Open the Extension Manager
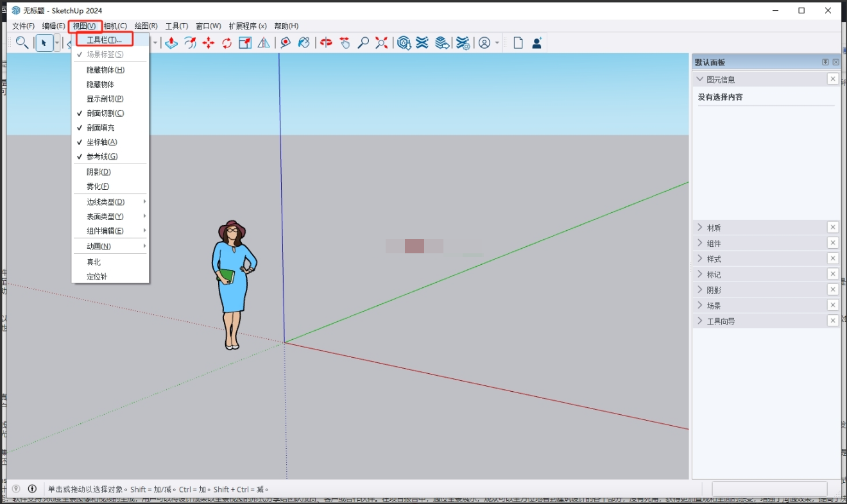The width and height of the screenshot is (847, 504). 463,43
